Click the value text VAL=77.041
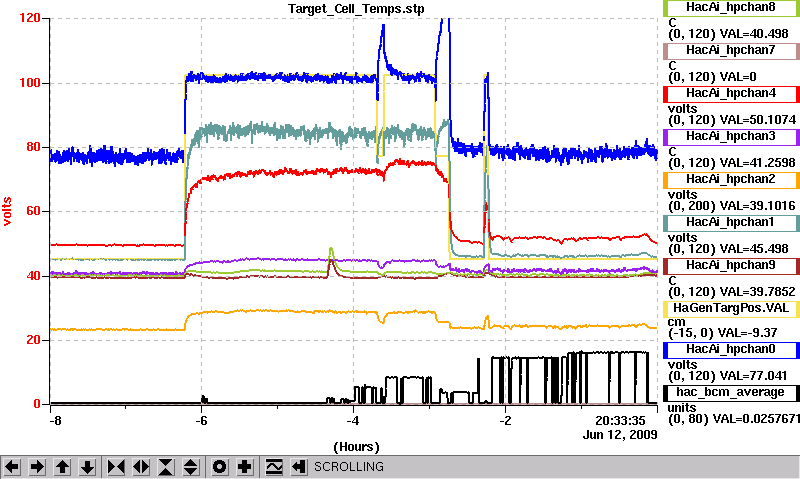This screenshot has height=479, width=800. coord(753,376)
